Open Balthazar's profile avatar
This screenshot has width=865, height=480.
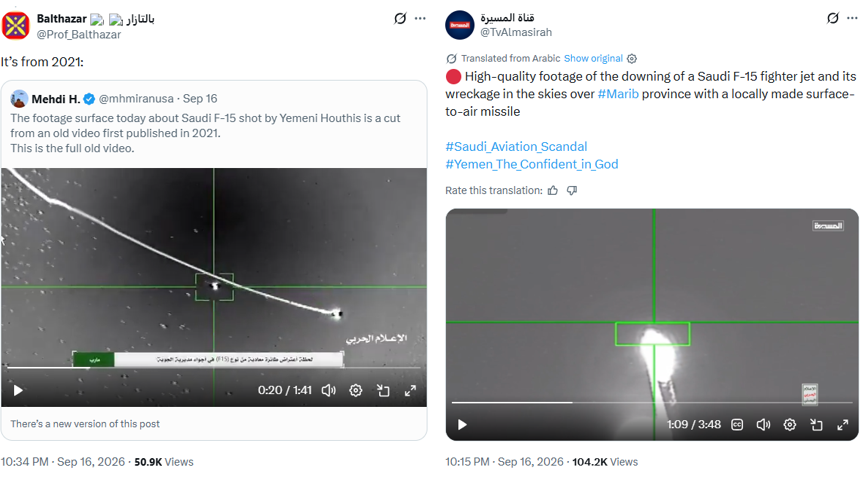(x=15, y=25)
